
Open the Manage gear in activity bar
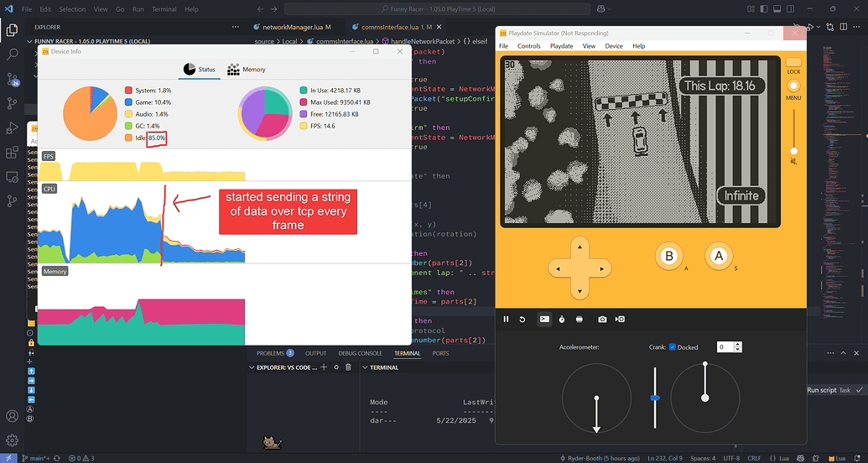point(12,440)
